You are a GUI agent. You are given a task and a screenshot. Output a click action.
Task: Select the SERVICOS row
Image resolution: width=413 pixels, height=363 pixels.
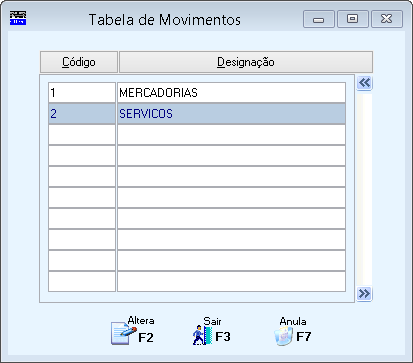[197, 114]
